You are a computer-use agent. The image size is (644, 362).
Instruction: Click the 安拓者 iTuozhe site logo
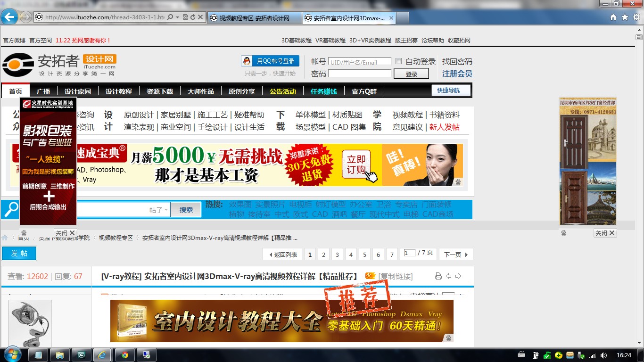(59, 65)
